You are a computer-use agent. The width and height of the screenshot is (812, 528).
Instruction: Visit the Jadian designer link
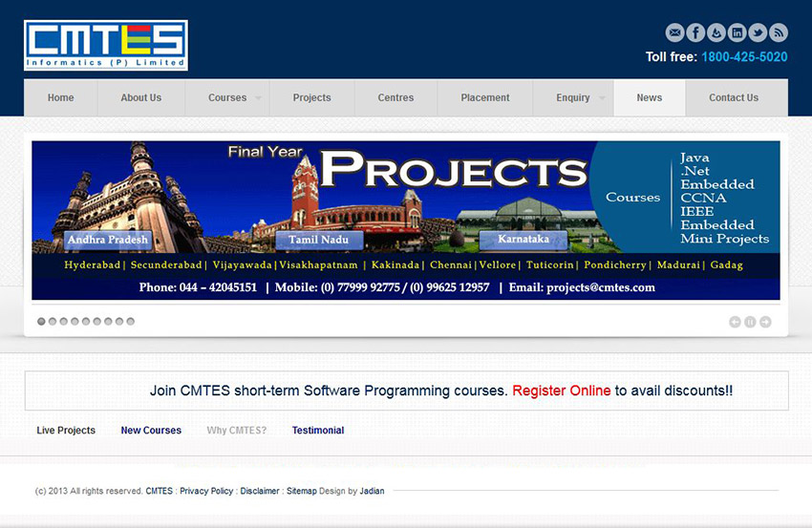point(372,491)
